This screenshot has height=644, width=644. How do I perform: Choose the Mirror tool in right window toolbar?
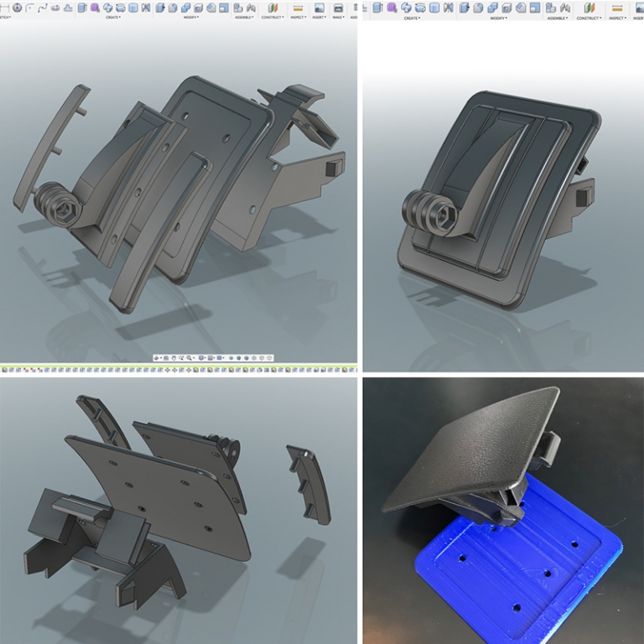448,8
